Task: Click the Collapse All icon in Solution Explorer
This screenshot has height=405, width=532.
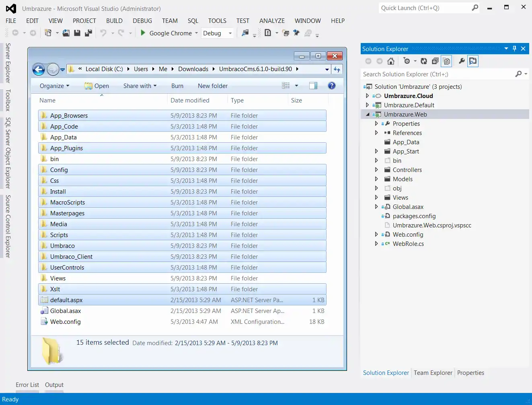Action: point(435,61)
